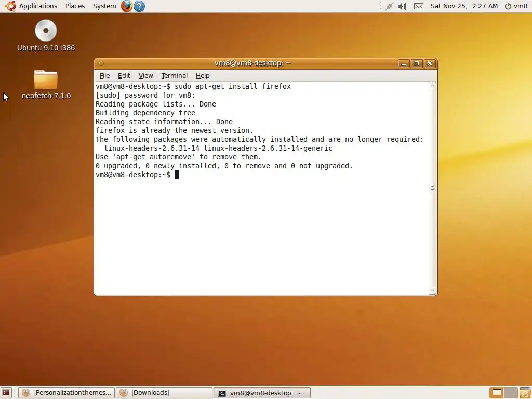Image resolution: width=532 pixels, height=399 pixels.
Task: Click the terminal scrollbar up arrow
Action: coord(432,86)
